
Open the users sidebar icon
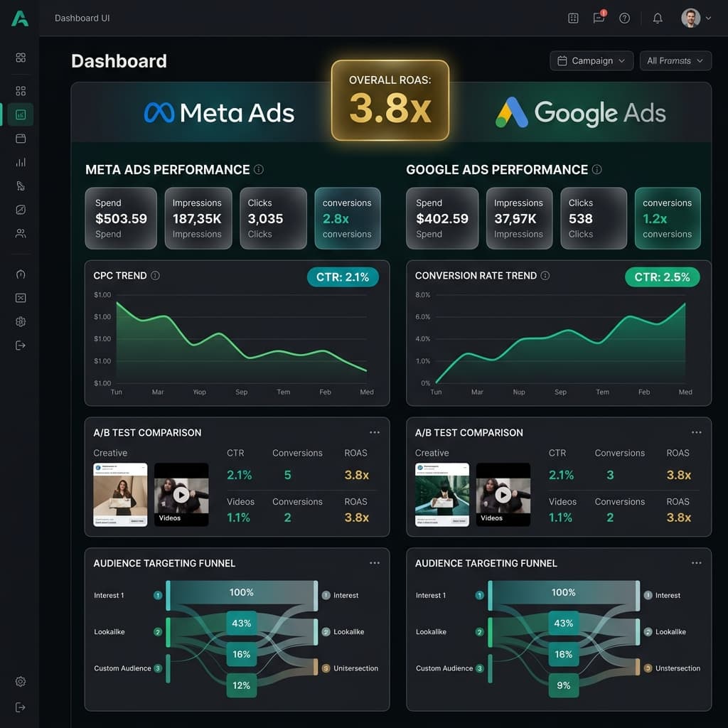point(21,233)
